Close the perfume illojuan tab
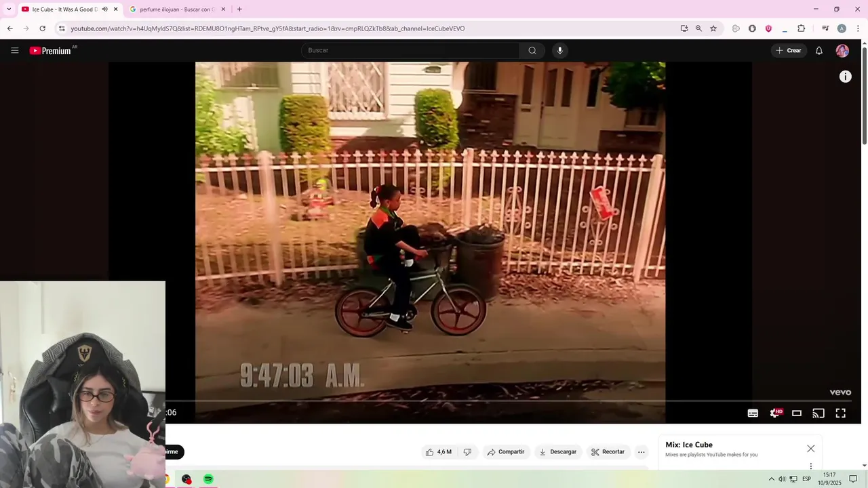This screenshot has width=868, height=488. (223, 9)
